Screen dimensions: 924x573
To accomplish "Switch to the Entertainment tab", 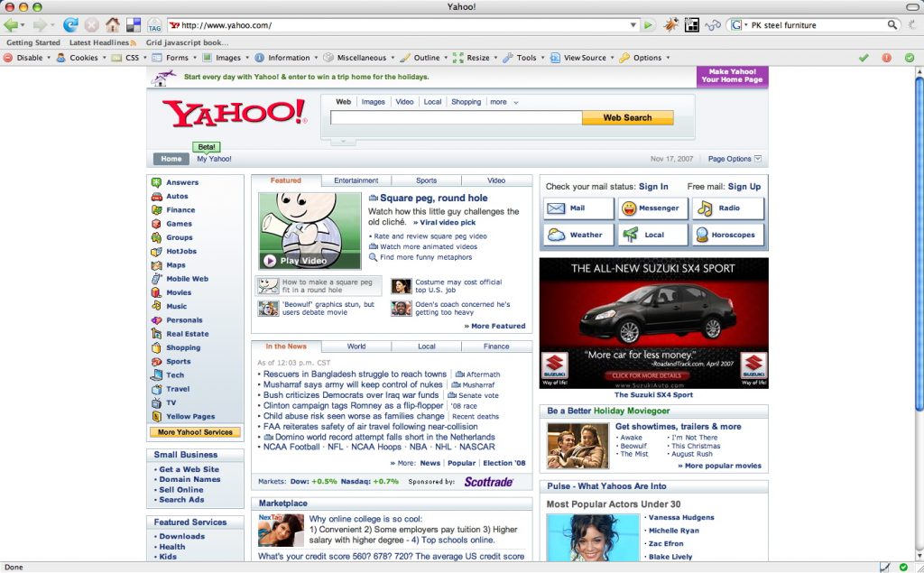I will tap(356, 180).
